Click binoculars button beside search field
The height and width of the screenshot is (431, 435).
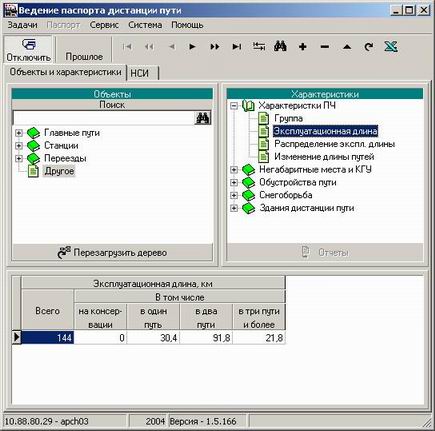[x=203, y=118]
